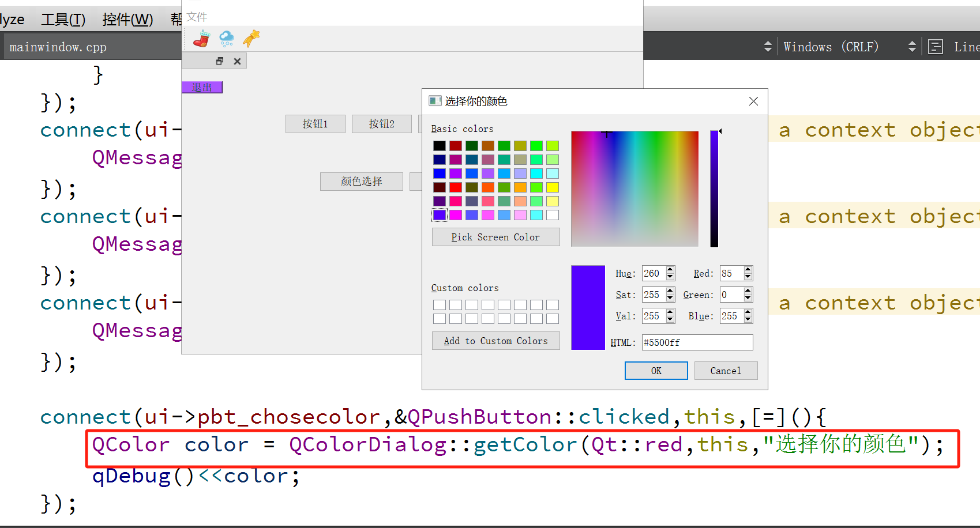The height and width of the screenshot is (528, 980).
Task: Select the pure blue basic color swatch
Action: click(440, 174)
